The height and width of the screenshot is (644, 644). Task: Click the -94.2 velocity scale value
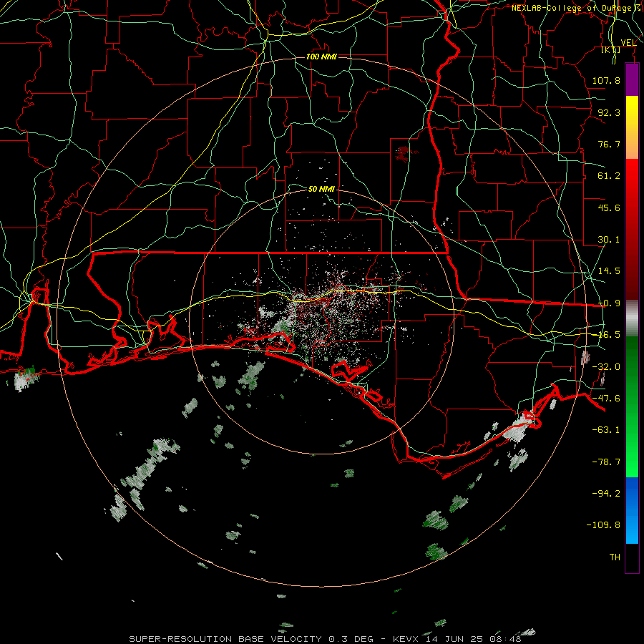(606, 493)
